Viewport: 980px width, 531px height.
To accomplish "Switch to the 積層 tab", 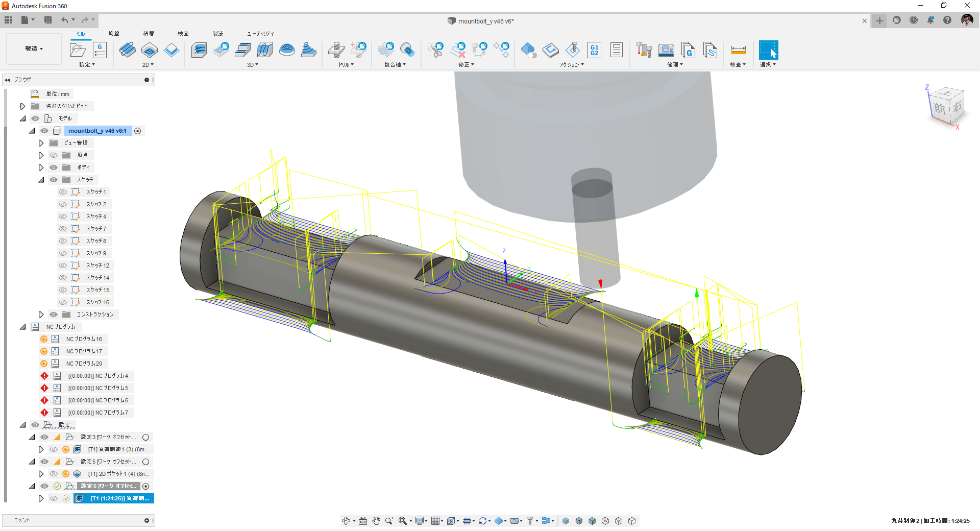I will (149, 34).
